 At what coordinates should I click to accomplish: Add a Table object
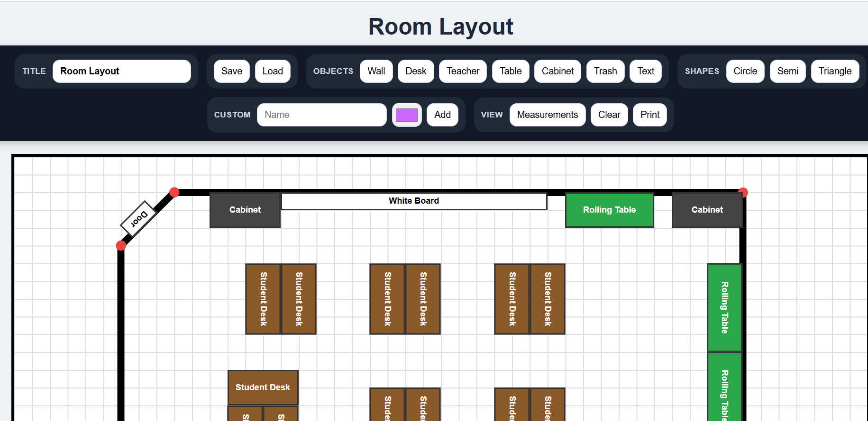tap(511, 71)
